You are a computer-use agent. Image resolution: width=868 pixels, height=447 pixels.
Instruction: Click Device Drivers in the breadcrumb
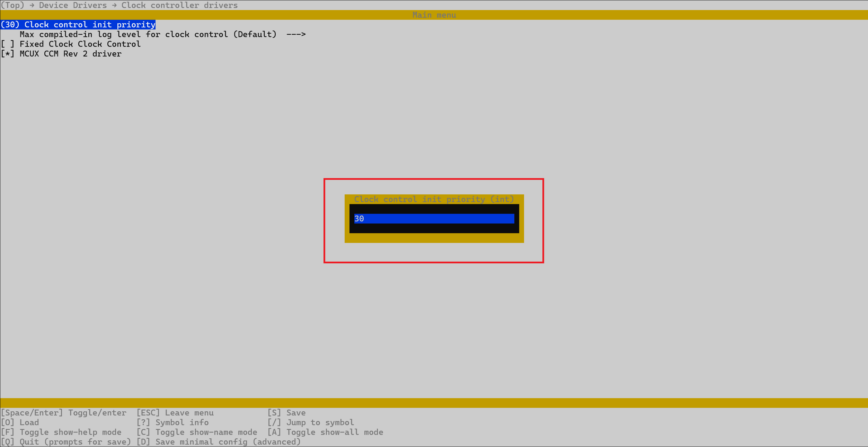pyautogui.click(x=73, y=5)
